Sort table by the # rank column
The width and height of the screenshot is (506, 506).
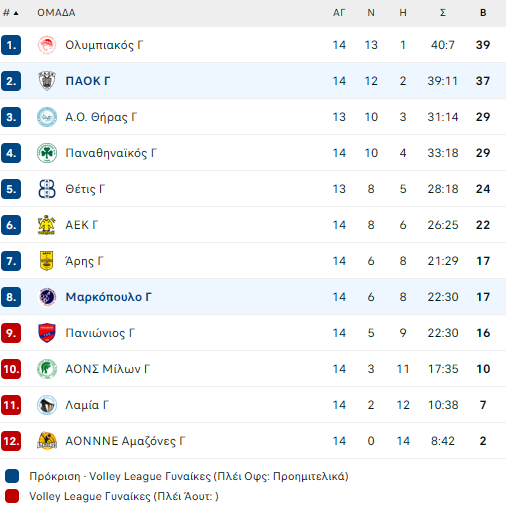(x=10, y=13)
